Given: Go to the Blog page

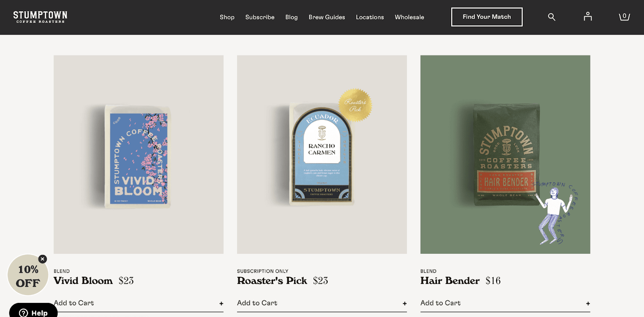Looking at the screenshot, I should pyautogui.click(x=291, y=17).
